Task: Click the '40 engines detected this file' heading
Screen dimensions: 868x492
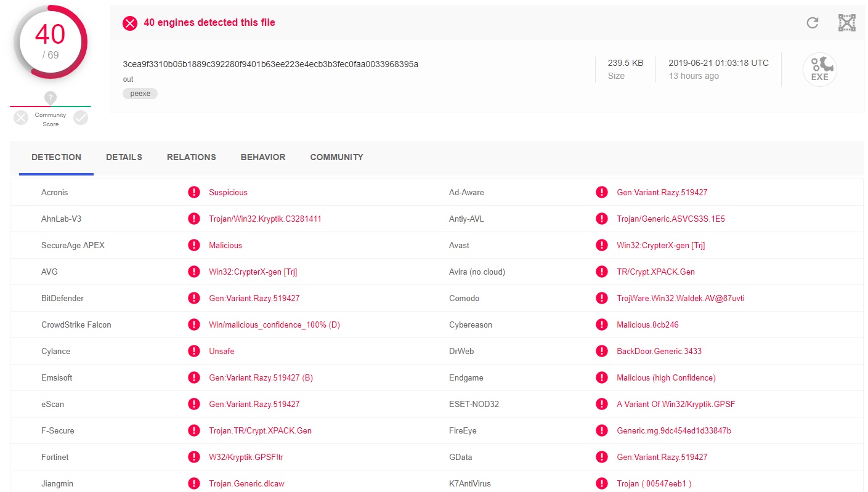Action: click(x=209, y=22)
